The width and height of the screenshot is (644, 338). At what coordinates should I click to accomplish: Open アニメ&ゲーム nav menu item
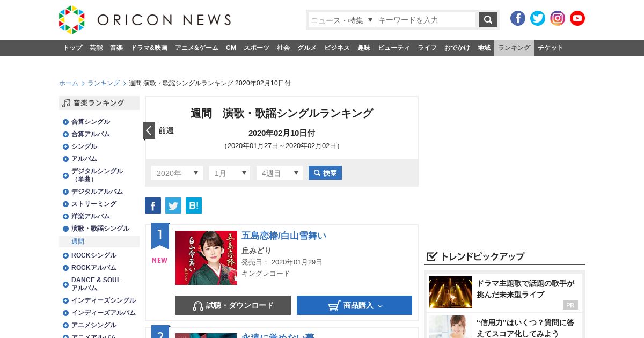[196, 48]
